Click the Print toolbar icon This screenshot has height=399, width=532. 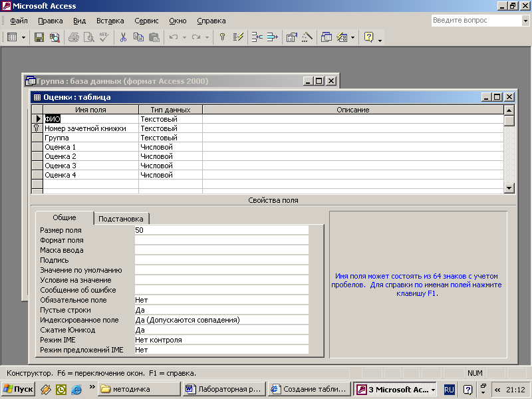tap(73, 37)
